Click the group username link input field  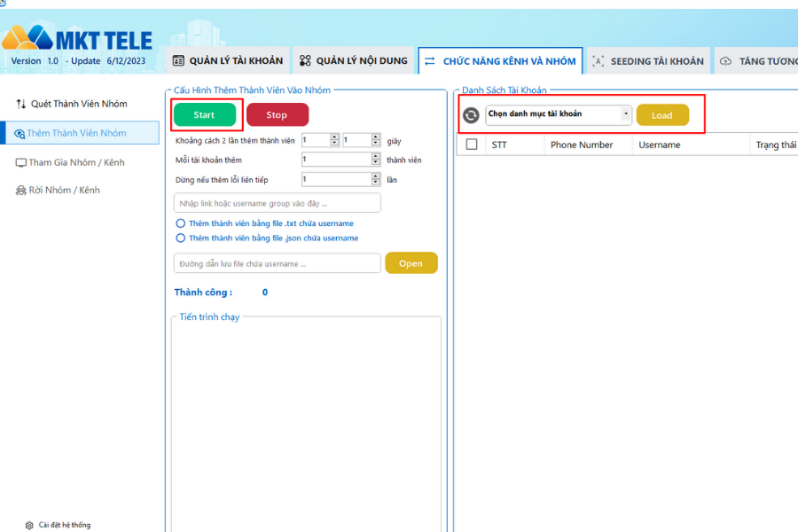pyautogui.click(x=277, y=203)
